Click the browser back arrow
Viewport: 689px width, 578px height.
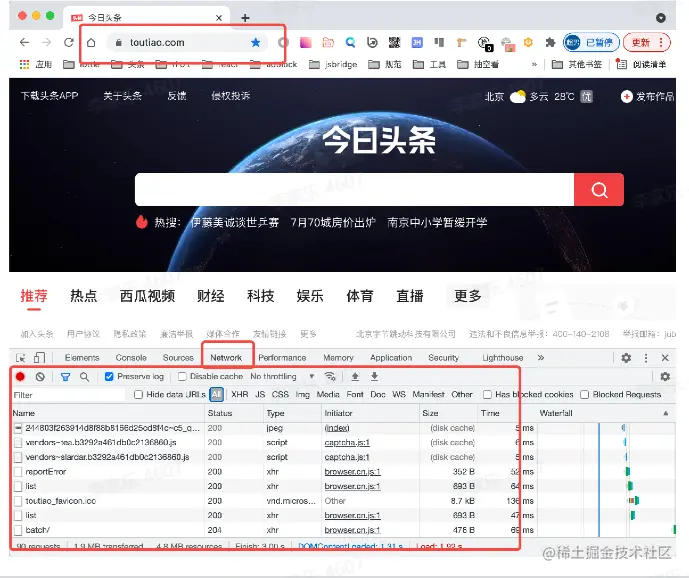24,42
